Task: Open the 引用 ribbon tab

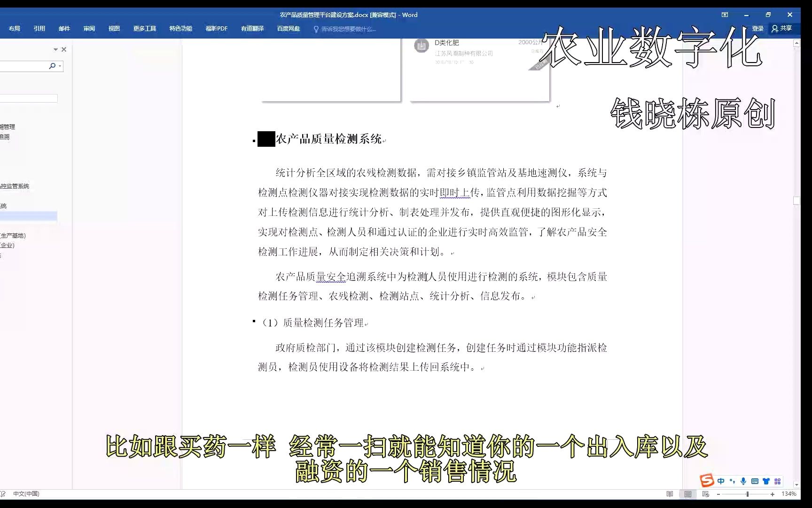Action: pos(39,29)
